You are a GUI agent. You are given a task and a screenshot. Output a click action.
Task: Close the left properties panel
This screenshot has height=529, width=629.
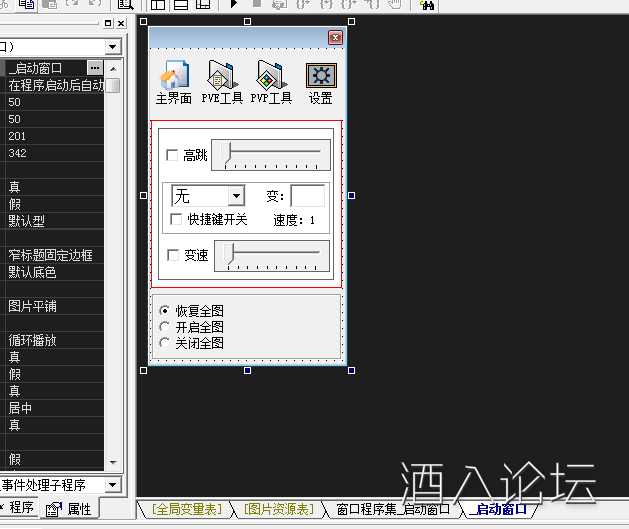[121, 23]
